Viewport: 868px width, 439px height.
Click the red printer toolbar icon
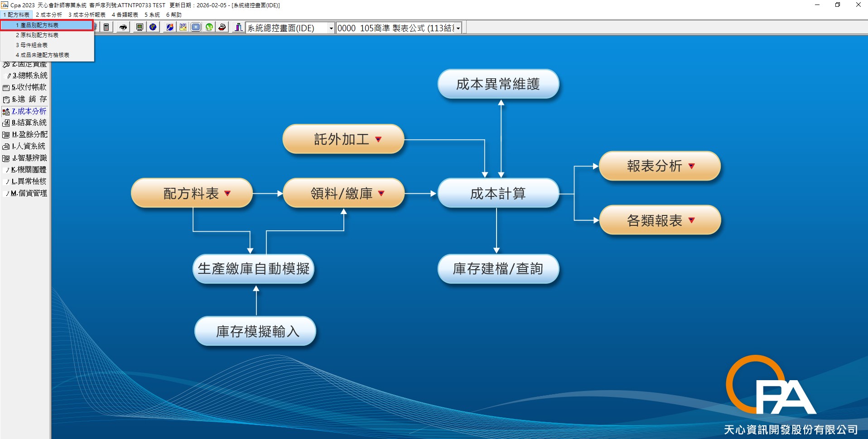pos(222,27)
